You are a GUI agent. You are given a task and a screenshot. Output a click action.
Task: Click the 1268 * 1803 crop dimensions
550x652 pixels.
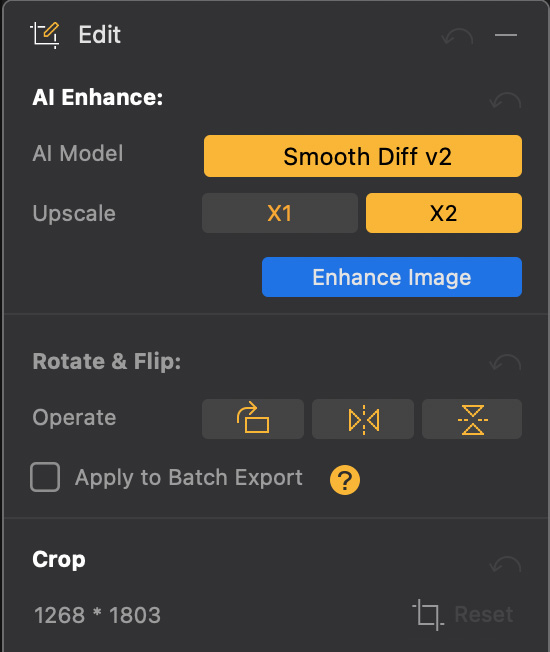coord(97,615)
